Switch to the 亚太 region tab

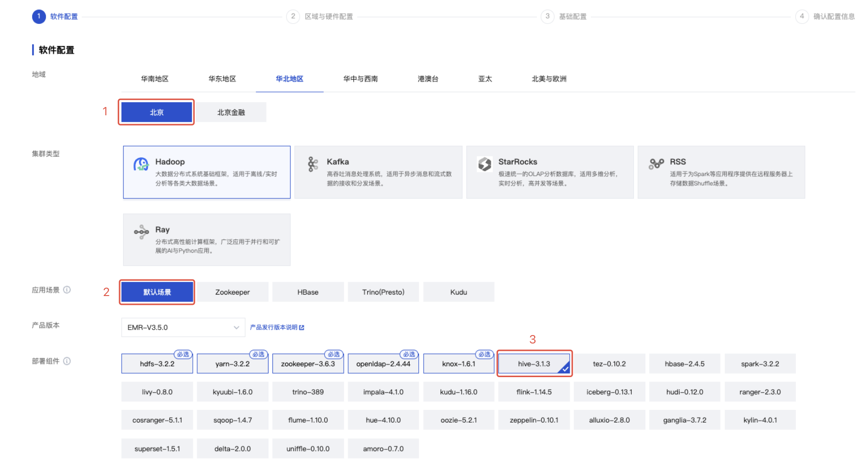(x=485, y=79)
